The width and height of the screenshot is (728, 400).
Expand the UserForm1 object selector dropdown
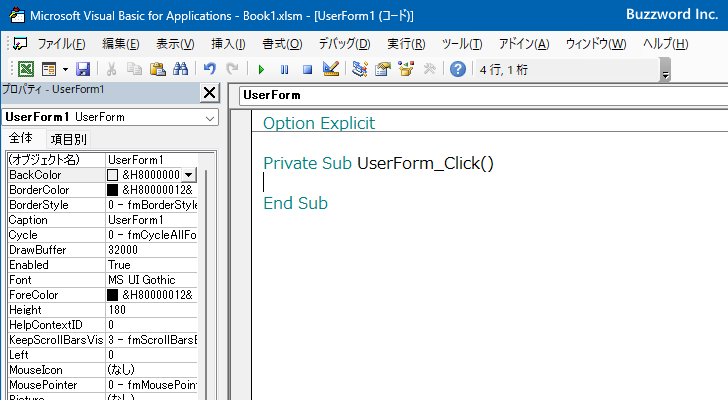coord(210,118)
